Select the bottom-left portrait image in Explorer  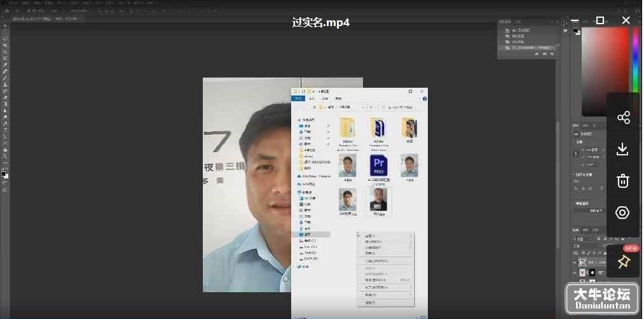348,202
